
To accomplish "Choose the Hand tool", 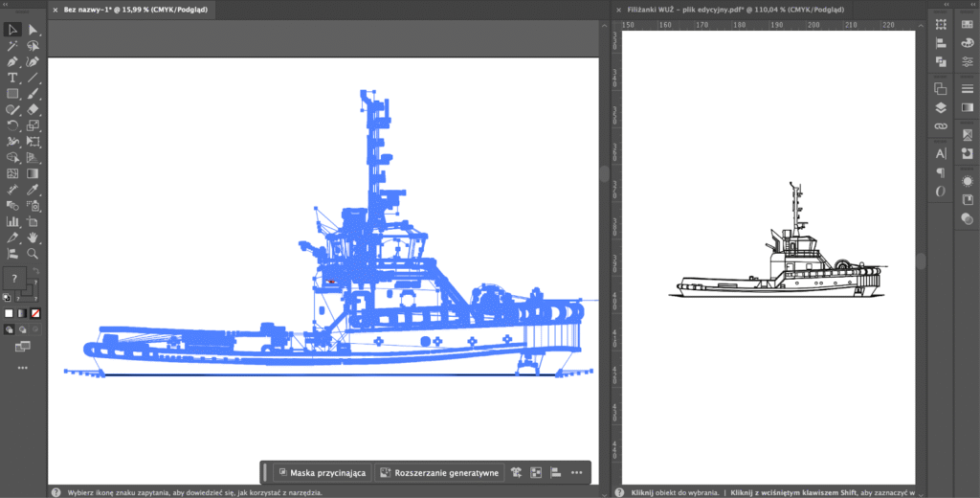I will click(33, 238).
